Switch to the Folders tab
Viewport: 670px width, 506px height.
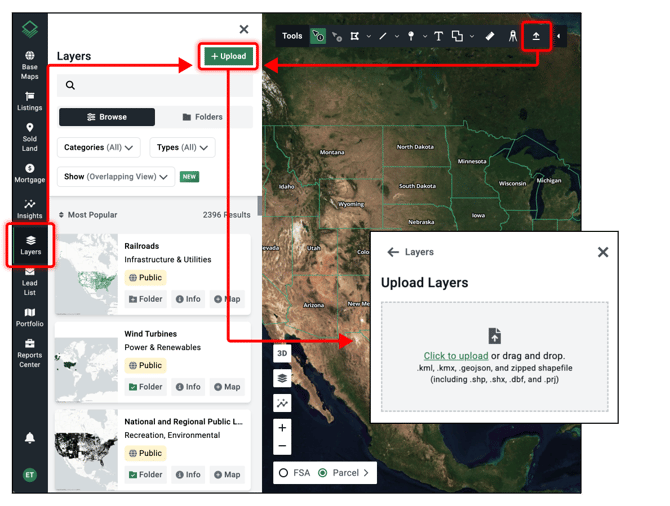point(203,117)
